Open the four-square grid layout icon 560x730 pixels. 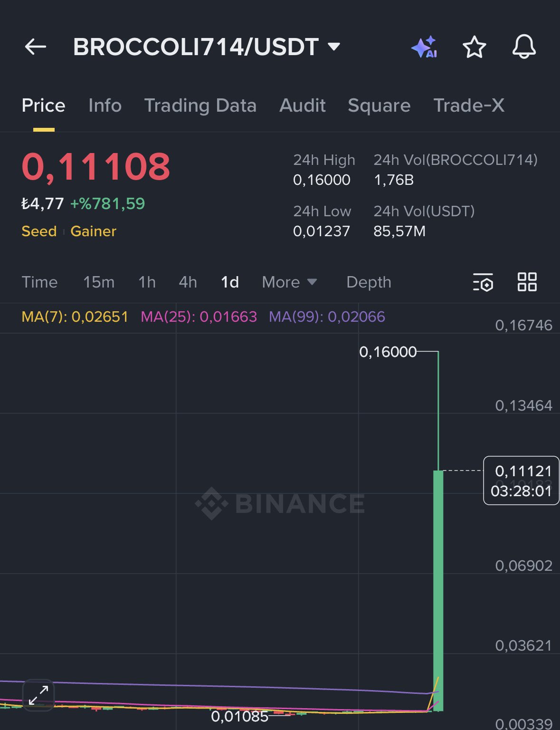tap(527, 282)
